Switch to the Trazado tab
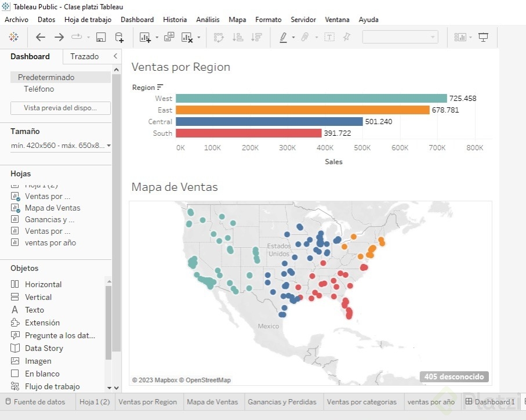Image resolution: width=526 pixels, height=420 pixels. tap(85, 56)
